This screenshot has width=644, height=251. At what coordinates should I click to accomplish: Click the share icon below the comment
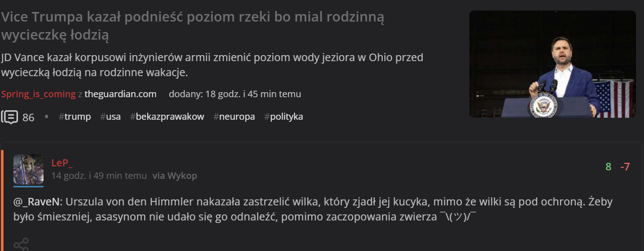tap(21, 245)
